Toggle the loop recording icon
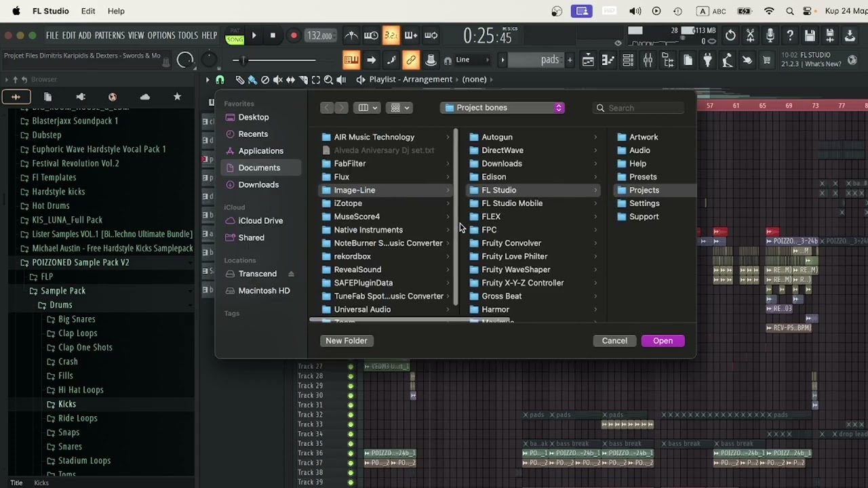This screenshot has width=868, height=488. click(431, 35)
